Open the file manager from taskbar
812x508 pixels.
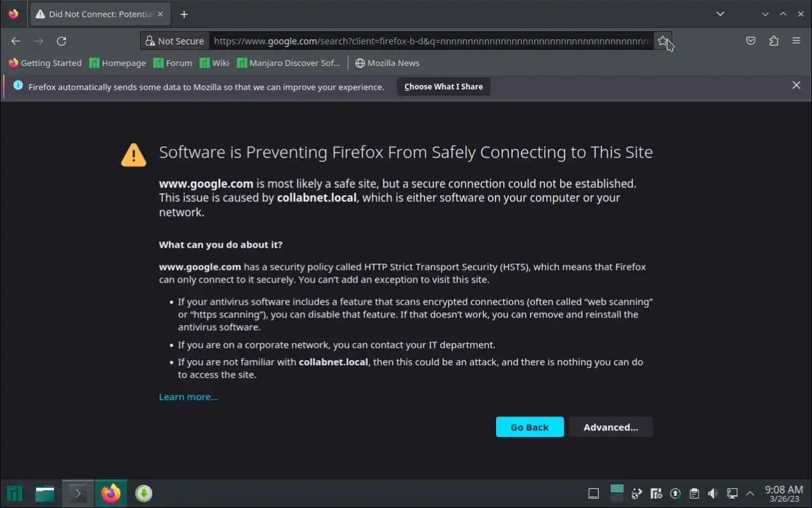[x=45, y=493]
